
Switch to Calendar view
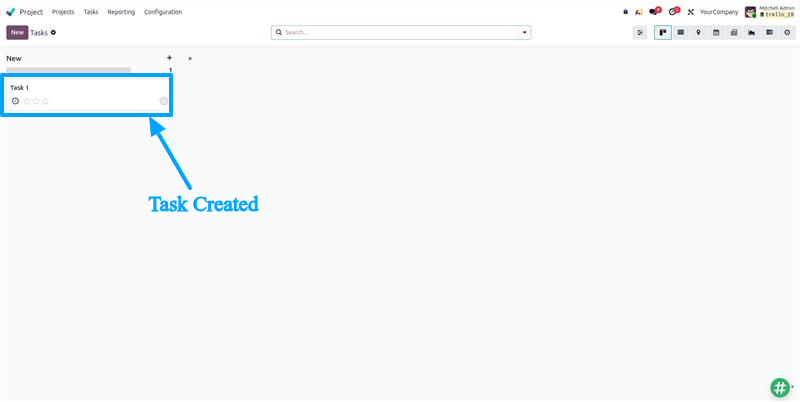point(716,33)
